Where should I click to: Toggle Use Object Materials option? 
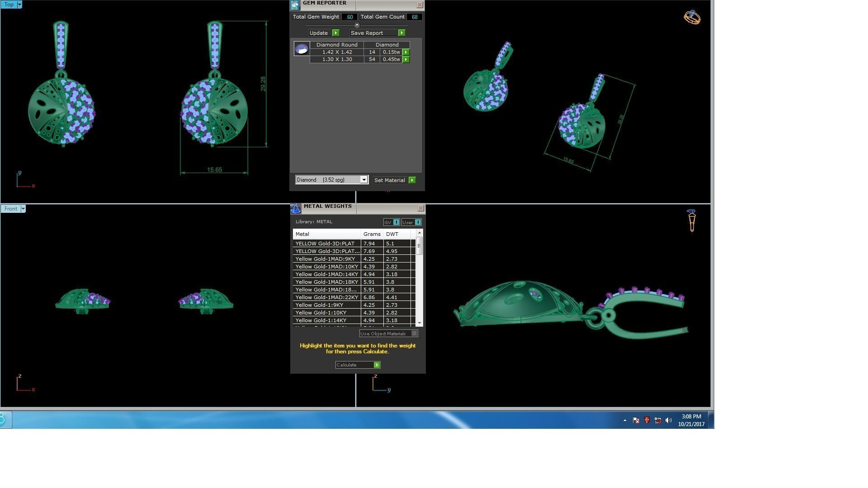(389, 333)
